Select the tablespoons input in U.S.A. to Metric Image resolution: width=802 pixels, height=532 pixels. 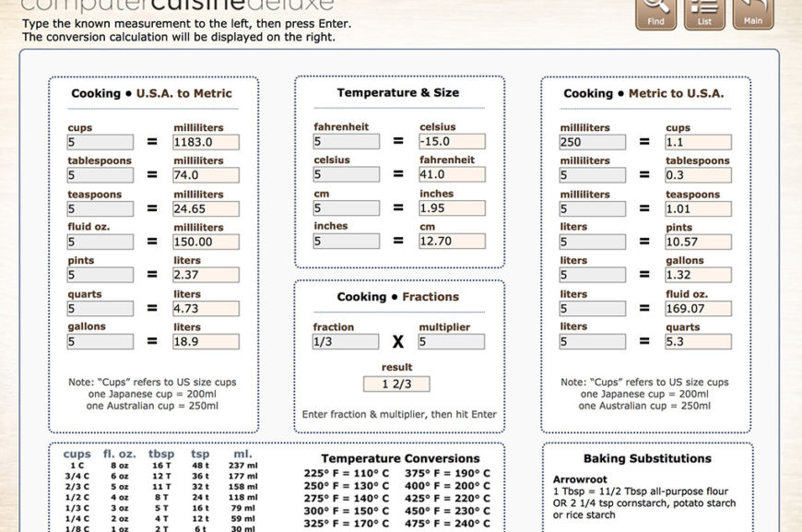coord(100,175)
